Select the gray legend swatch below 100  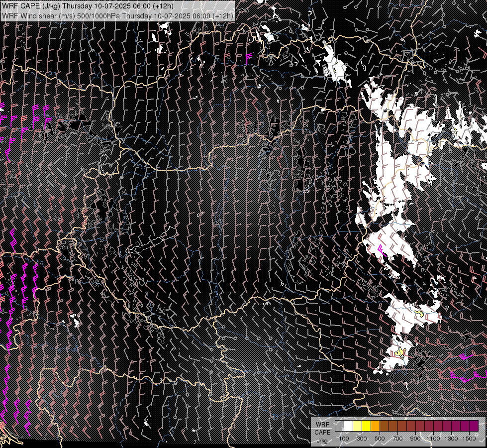[339, 426]
